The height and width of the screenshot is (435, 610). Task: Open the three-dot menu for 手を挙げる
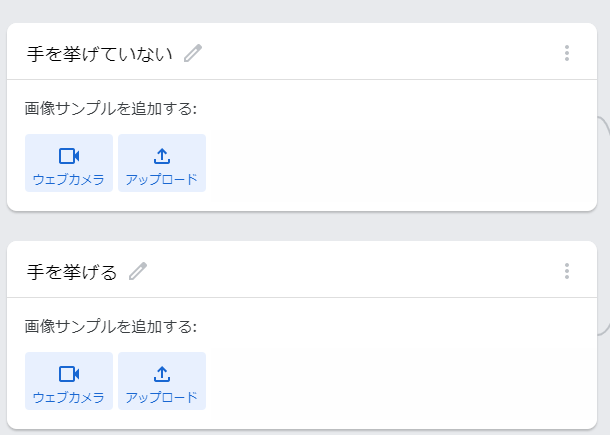(567, 271)
